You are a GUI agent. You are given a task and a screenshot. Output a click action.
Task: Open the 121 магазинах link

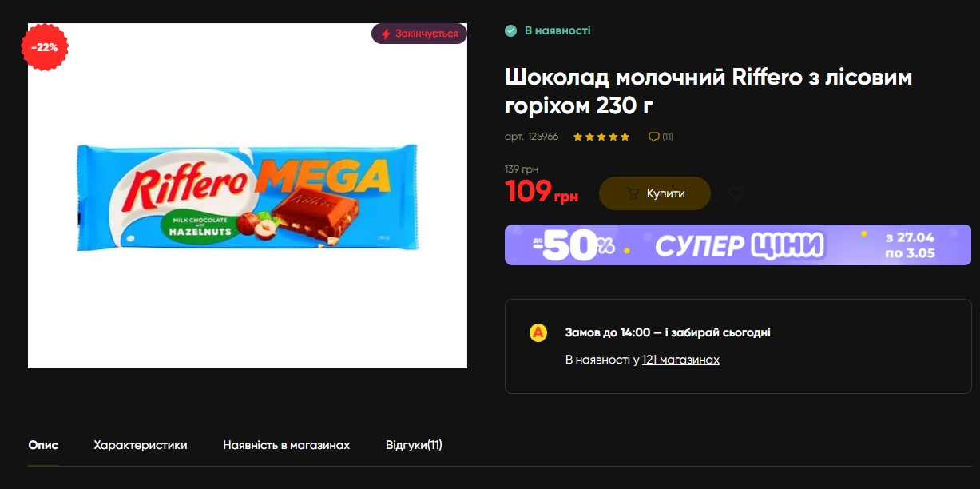680,360
